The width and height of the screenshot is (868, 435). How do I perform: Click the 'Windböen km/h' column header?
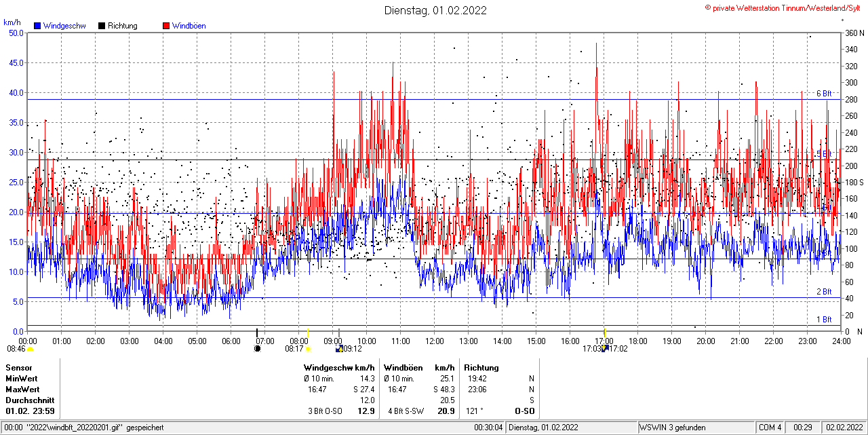tap(419, 367)
